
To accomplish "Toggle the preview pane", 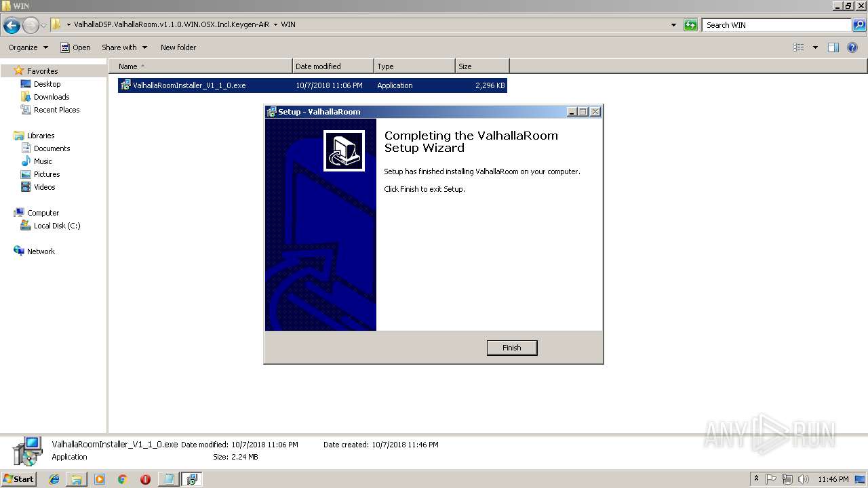I will point(833,47).
